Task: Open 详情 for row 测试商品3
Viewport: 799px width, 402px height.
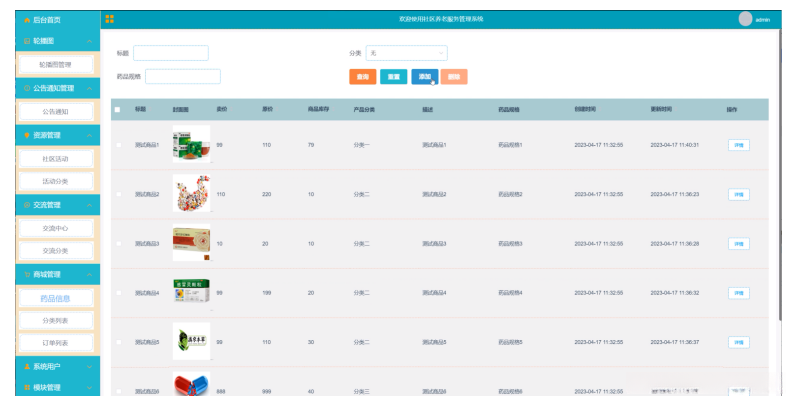Action: tap(738, 244)
